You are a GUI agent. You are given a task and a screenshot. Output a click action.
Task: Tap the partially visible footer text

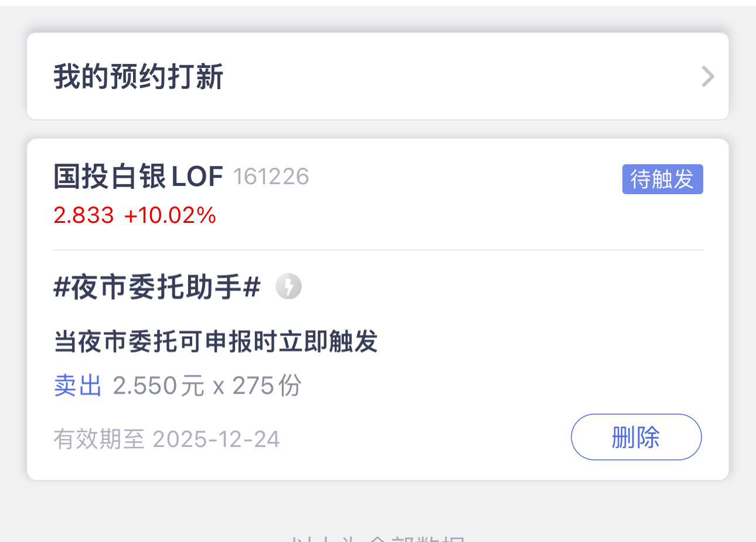click(x=377, y=538)
